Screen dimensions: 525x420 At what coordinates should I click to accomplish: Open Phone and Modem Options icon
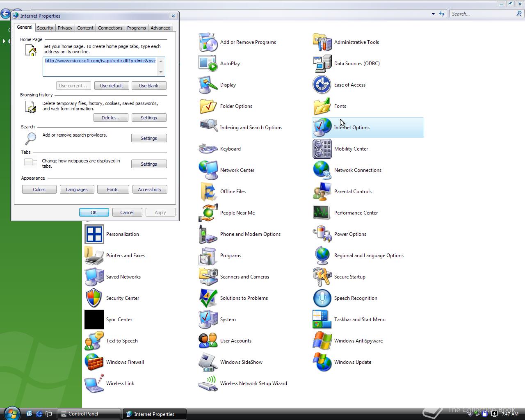pos(208,234)
